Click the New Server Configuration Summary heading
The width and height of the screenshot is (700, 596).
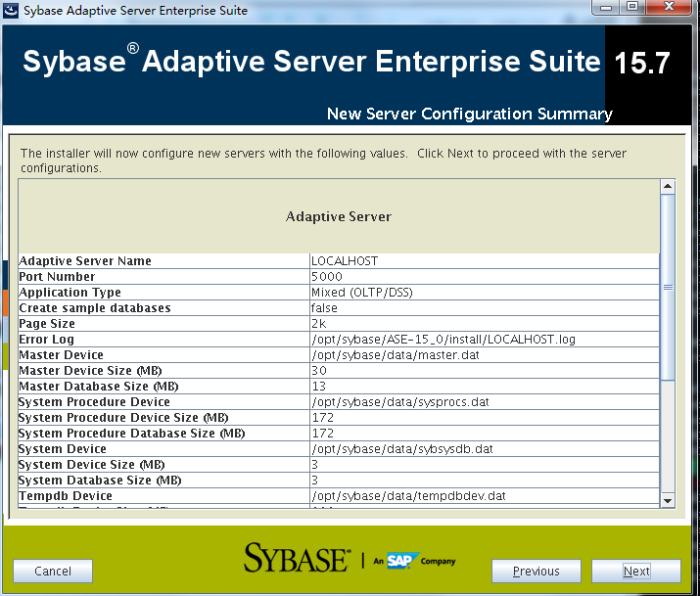pos(470,114)
